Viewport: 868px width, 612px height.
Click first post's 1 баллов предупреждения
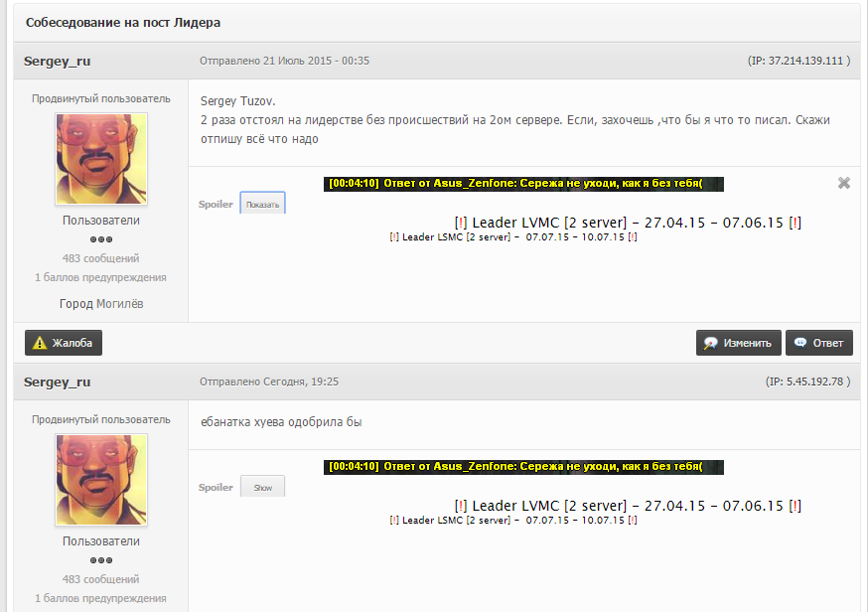[100, 277]
